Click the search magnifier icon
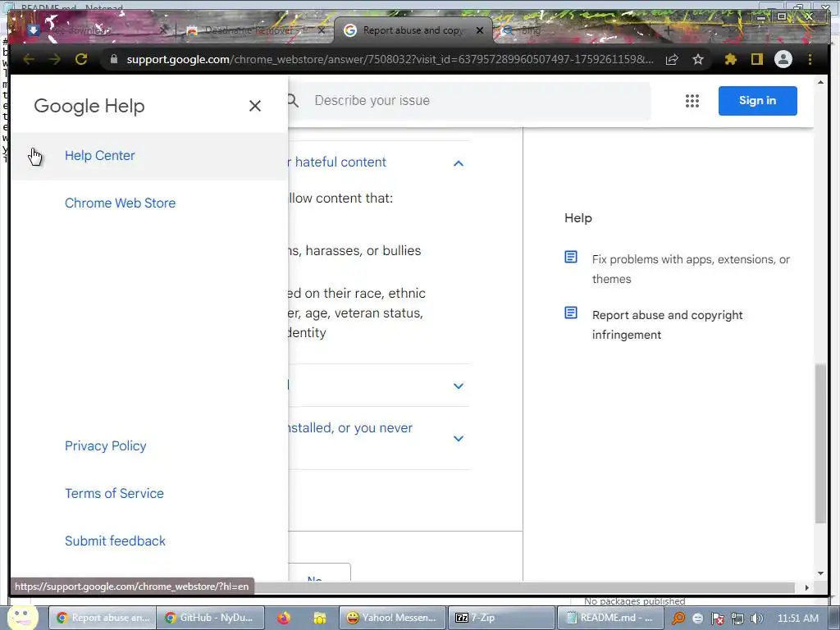 (293, 100)
